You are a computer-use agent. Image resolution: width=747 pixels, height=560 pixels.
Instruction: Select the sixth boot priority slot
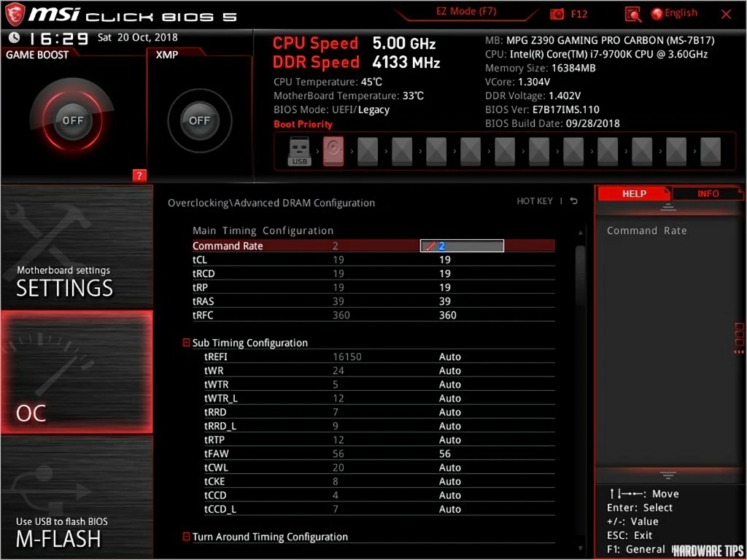click(x=471, y=152)
